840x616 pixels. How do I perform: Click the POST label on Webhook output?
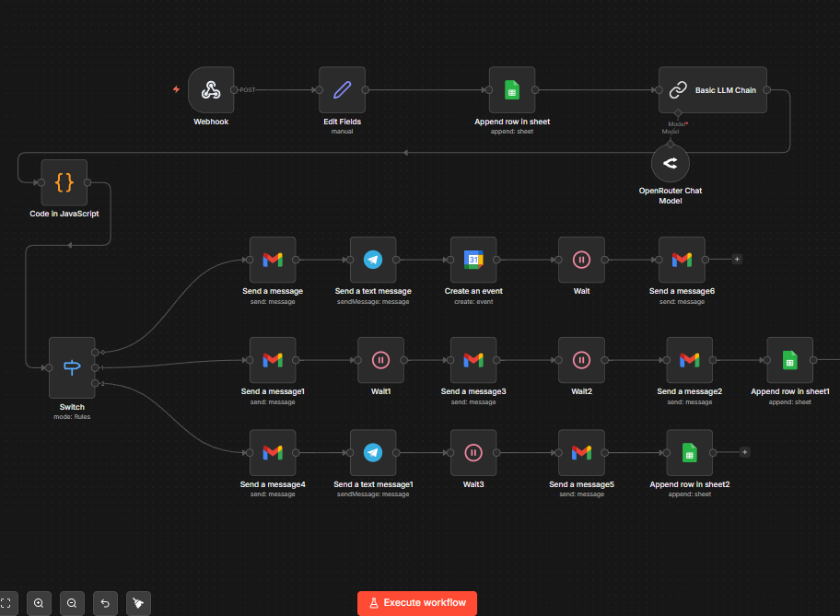pyautogui.click(x=248, y=90)
